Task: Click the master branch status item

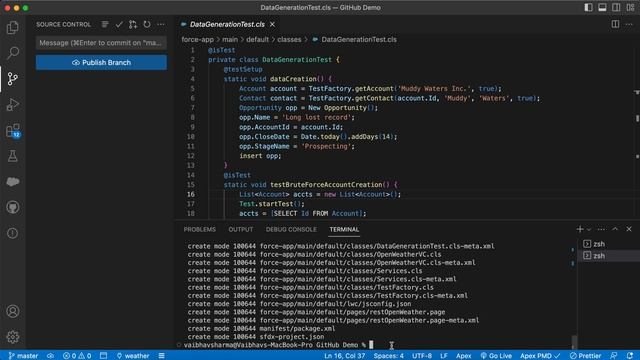Action: pyautogui.click(x=24, y=356)
